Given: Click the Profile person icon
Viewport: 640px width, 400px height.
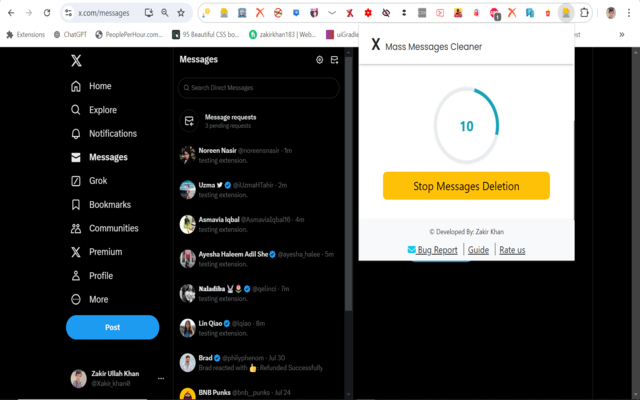Looking at the screenshot, I should [x=76, y=276].
